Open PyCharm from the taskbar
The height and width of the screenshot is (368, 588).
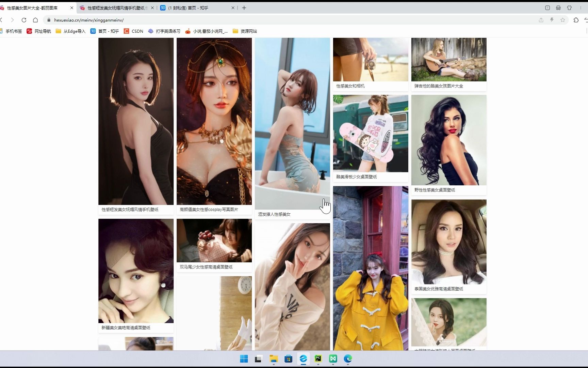[x=318, y=358]
